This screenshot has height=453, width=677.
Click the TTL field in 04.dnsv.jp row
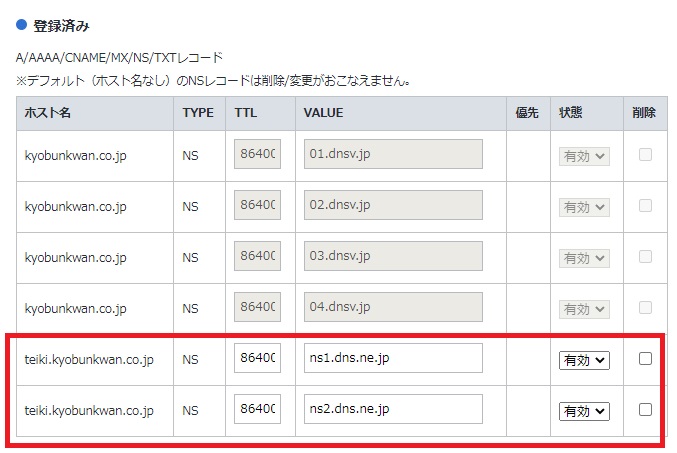257,307
